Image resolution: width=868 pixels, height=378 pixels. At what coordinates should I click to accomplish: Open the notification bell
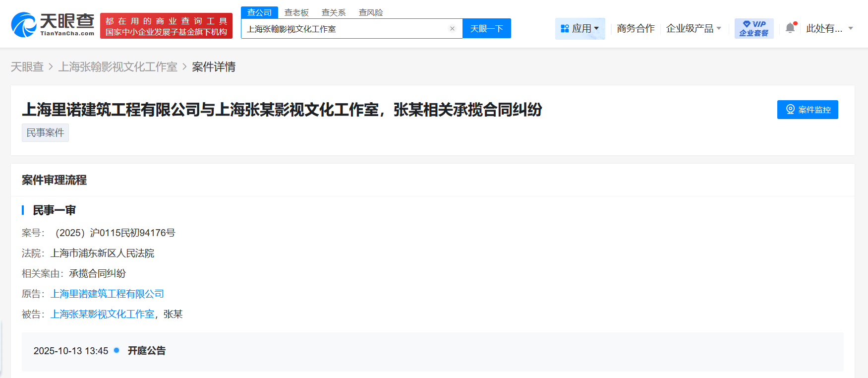tap(790, 28)
